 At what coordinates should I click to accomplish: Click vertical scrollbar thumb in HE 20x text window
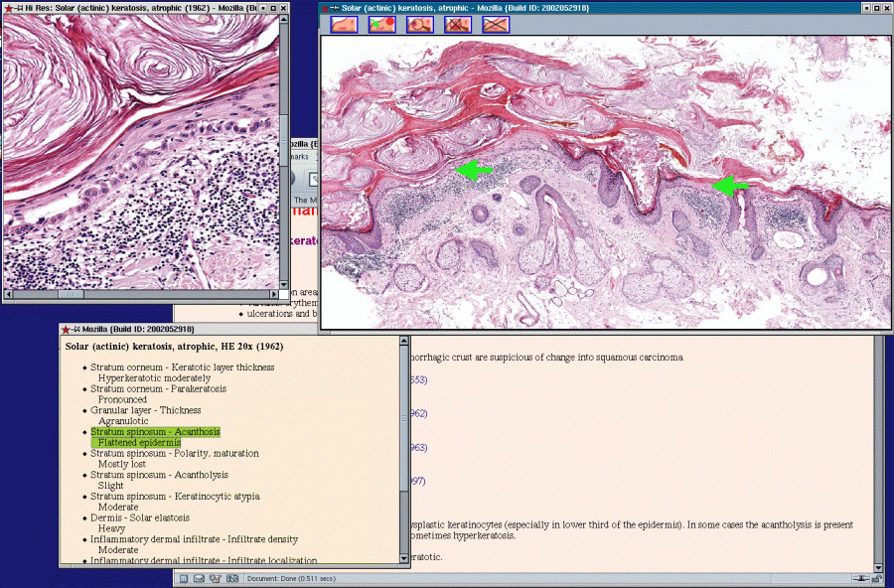(404, 417)
